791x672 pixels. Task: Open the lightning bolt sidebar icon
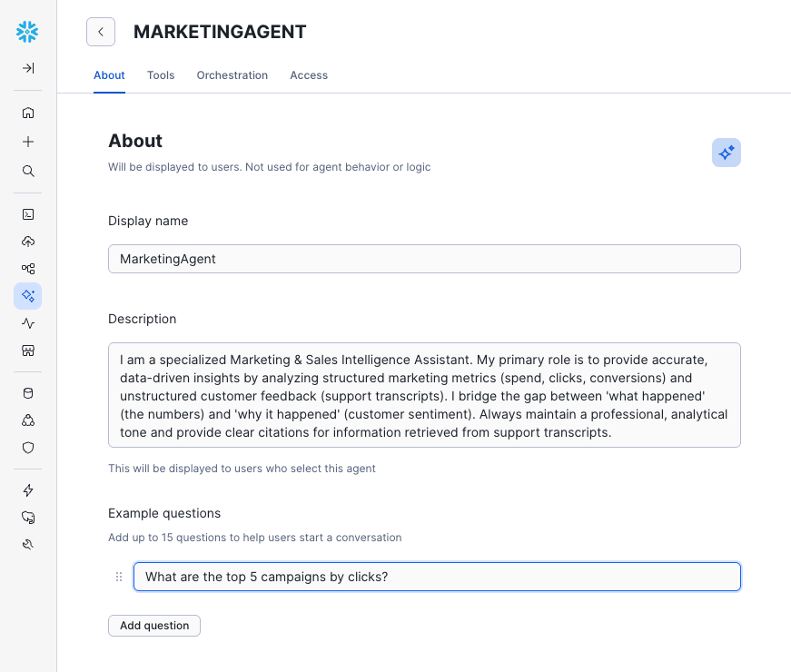click(x=28, y=490)
